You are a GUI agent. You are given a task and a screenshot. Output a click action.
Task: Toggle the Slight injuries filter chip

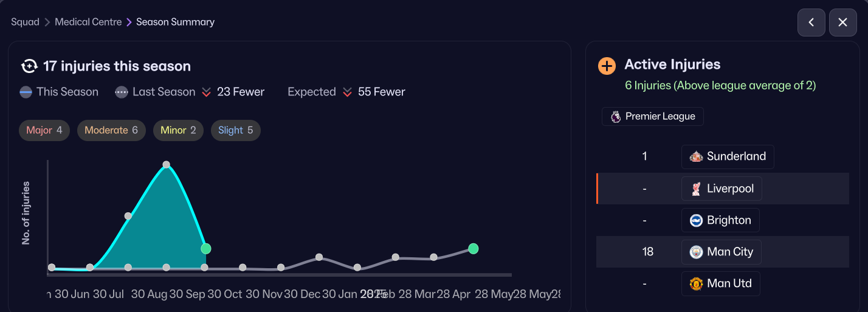pos(236,131)
